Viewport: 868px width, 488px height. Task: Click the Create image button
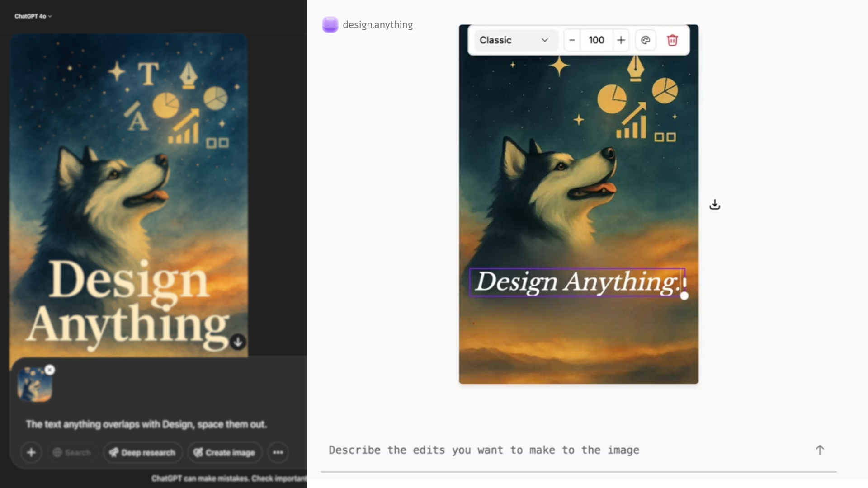[225, 452]
